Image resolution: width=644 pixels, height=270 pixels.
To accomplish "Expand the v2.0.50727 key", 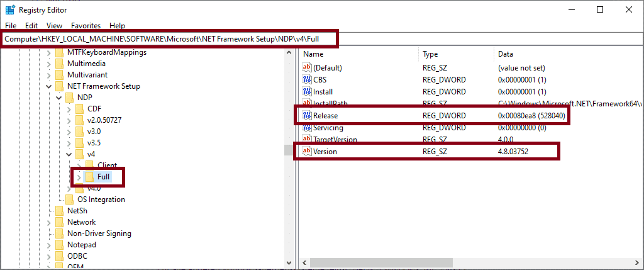I will (x=69, y=120).
